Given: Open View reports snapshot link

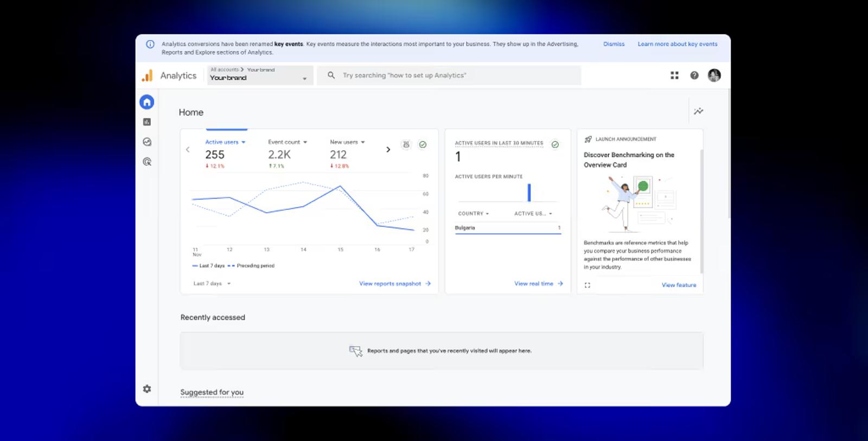Looking at the screenshot, I should click(395, 284).
